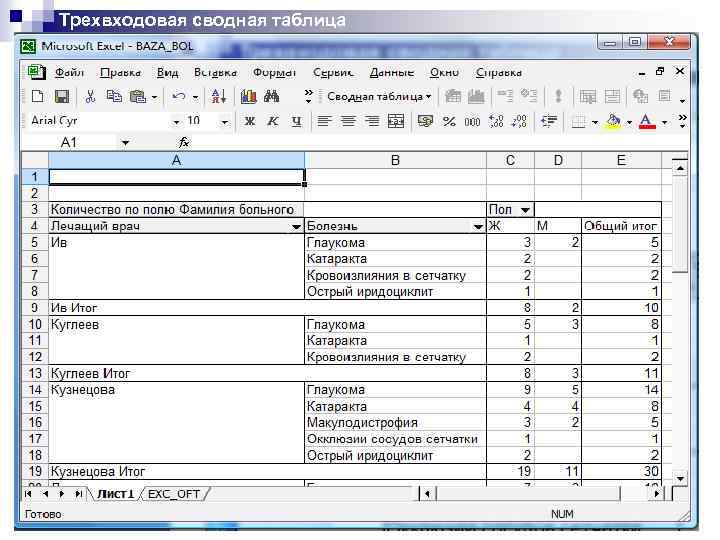Click Decrease Decimal icon

click(x=519, y=121)
